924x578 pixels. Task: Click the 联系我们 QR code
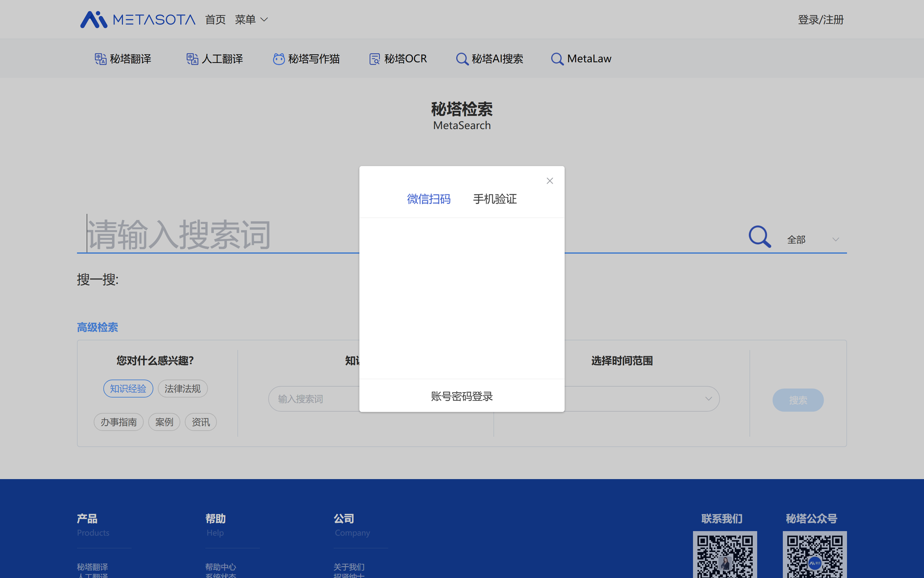(x=725, y=555)
